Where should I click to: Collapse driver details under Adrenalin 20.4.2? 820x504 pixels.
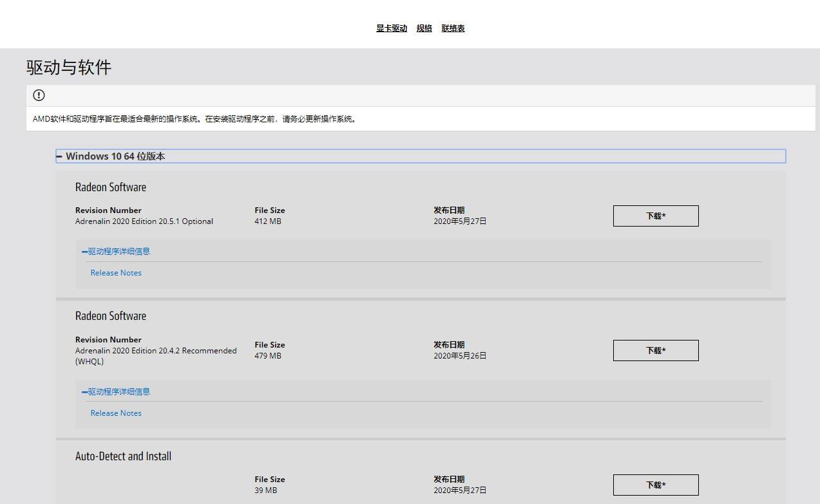[116, 391]
